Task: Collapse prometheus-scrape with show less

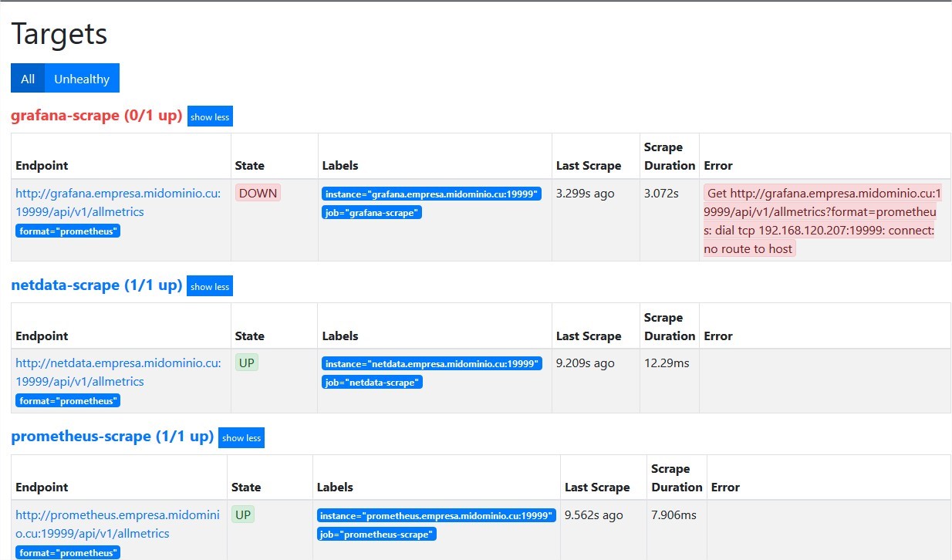Action: 241,438
